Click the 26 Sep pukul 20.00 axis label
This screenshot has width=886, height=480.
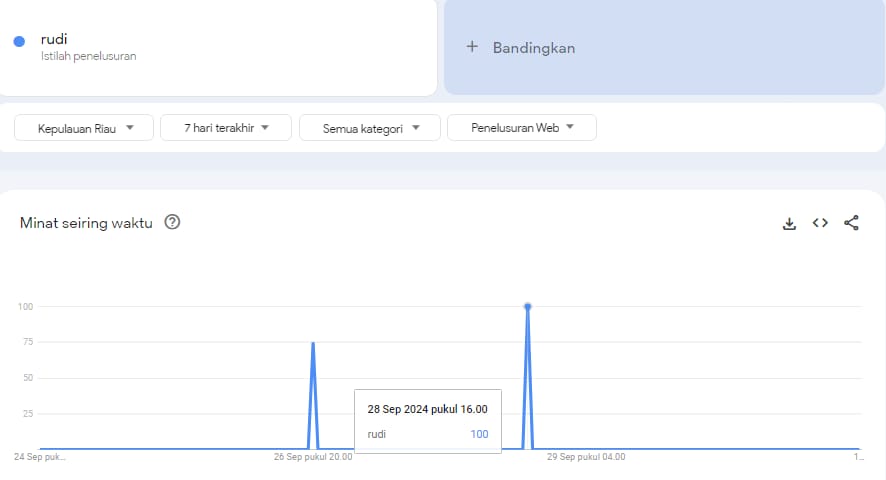point(313,457)
